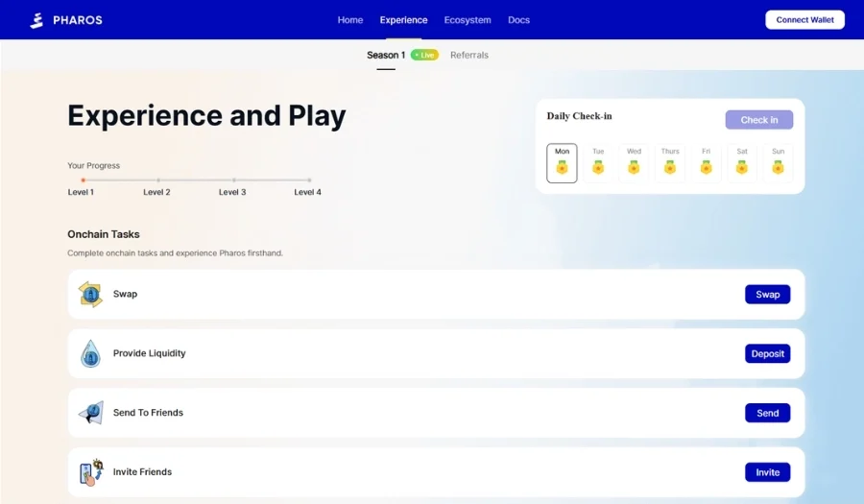The height and width of the screenshot is (504, 864).
Task: Switch to the Referrals tab
Action: (468, 55)
